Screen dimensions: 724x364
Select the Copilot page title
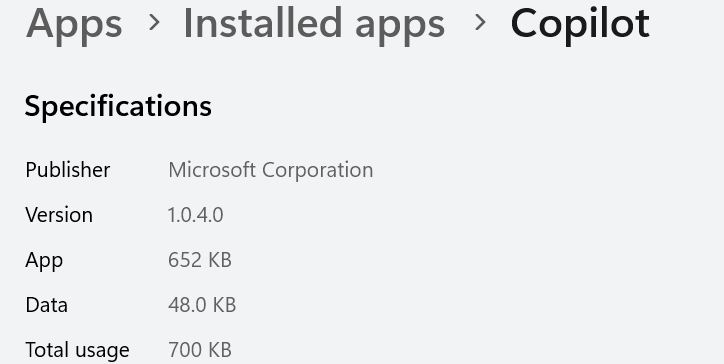[x=580, y=25]
